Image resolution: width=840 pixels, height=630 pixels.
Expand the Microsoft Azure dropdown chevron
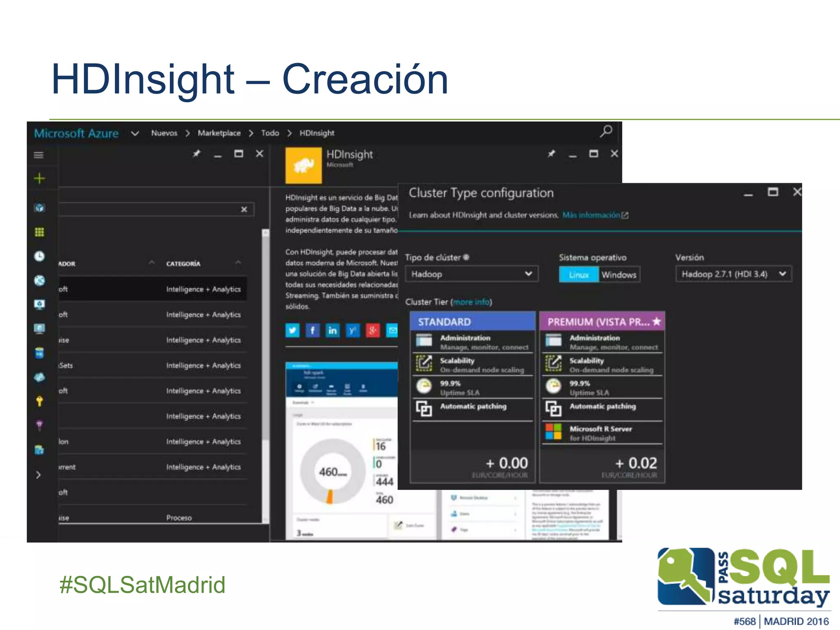pos(135,133)
